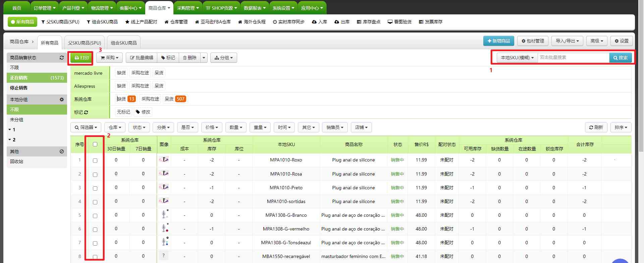Viewport: 644px width, 263px height.
Task: Click the 双击批量搜索 search input field
Action: pos(573,58)
